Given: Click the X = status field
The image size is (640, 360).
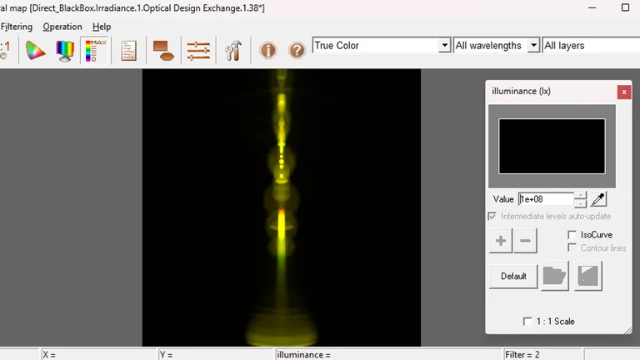Looking at the screenshot, I should pos(98,355).
